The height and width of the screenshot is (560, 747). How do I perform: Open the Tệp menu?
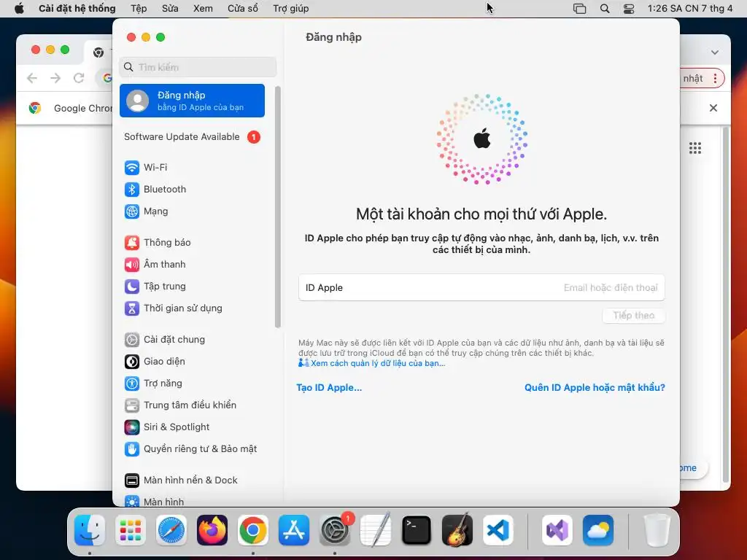tap(139, 8)
